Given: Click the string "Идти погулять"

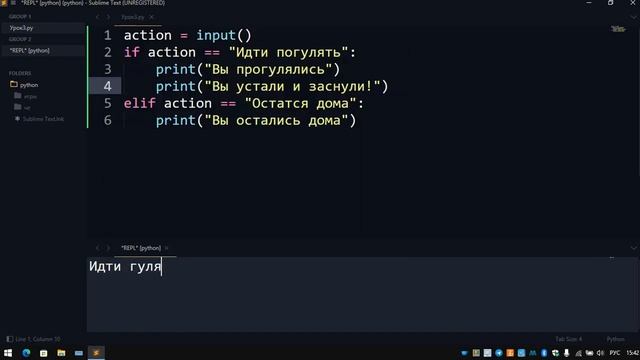Looking at the screenshot, I should (289, 52).
